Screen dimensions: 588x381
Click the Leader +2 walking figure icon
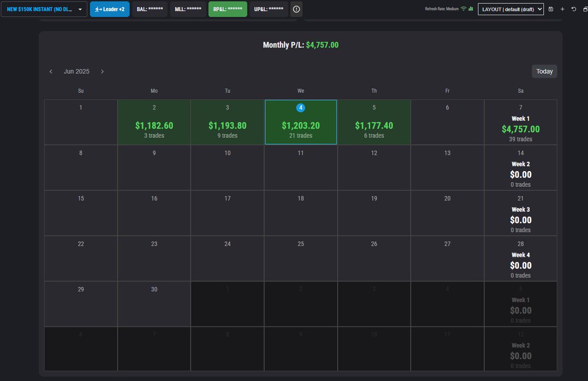click(98, 9)
